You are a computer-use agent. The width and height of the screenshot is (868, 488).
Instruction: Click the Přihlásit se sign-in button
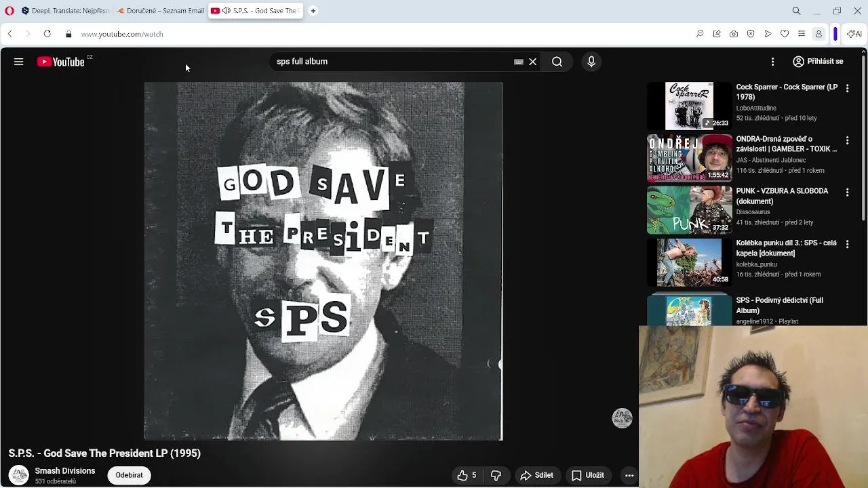point(818,62)
